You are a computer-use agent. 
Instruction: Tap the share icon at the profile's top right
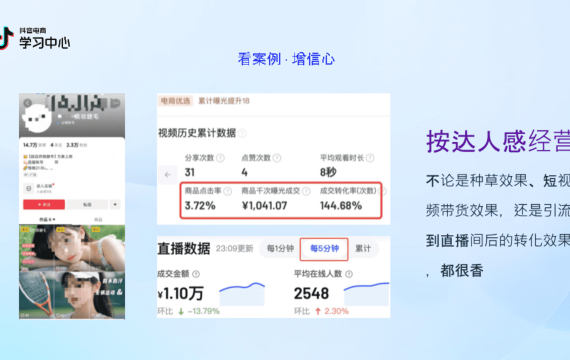[116, 103]
